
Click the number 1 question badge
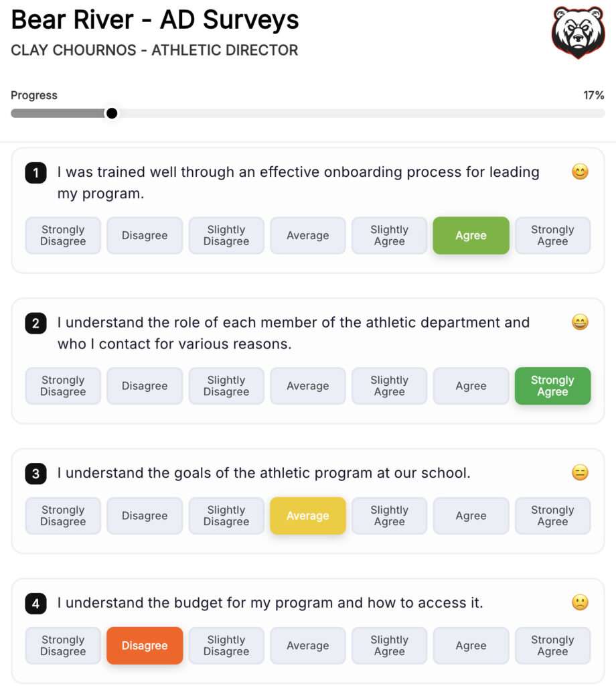pos(36,173)
